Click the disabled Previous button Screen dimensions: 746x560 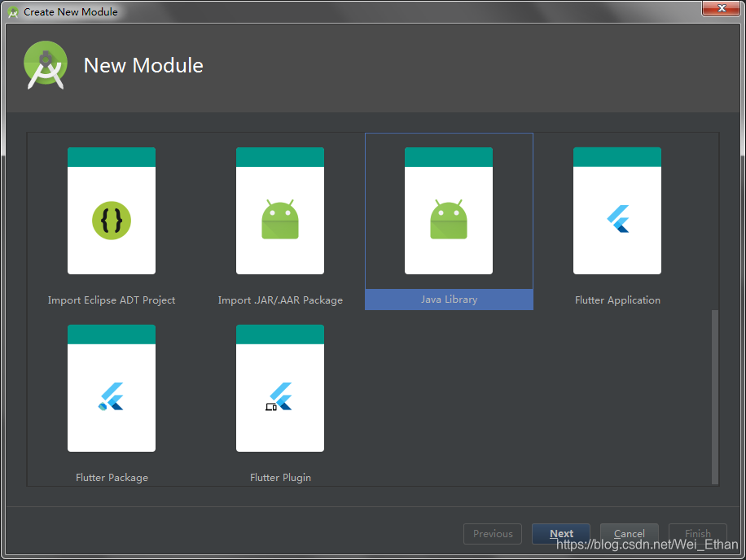493,533
